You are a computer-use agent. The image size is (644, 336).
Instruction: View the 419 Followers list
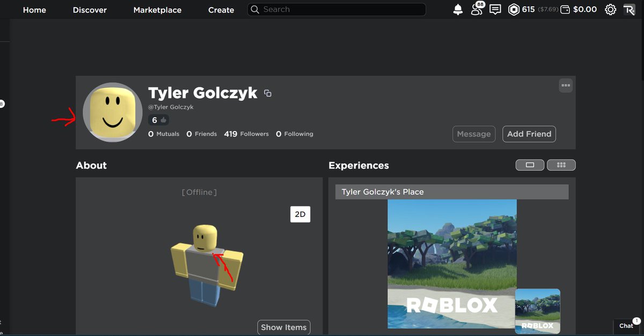pyautogui.click(x=246, y=134)
